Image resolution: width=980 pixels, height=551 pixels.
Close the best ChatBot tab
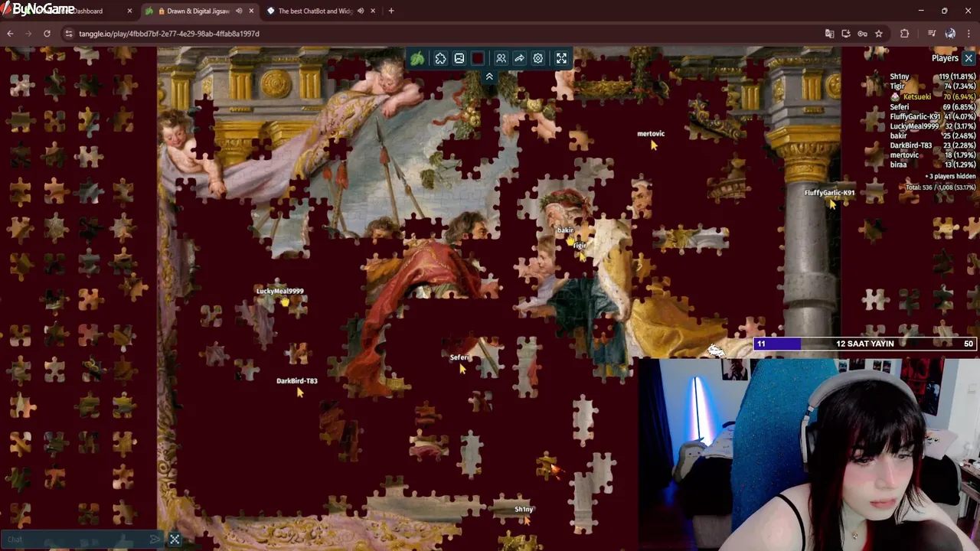[x=373, y=11]
